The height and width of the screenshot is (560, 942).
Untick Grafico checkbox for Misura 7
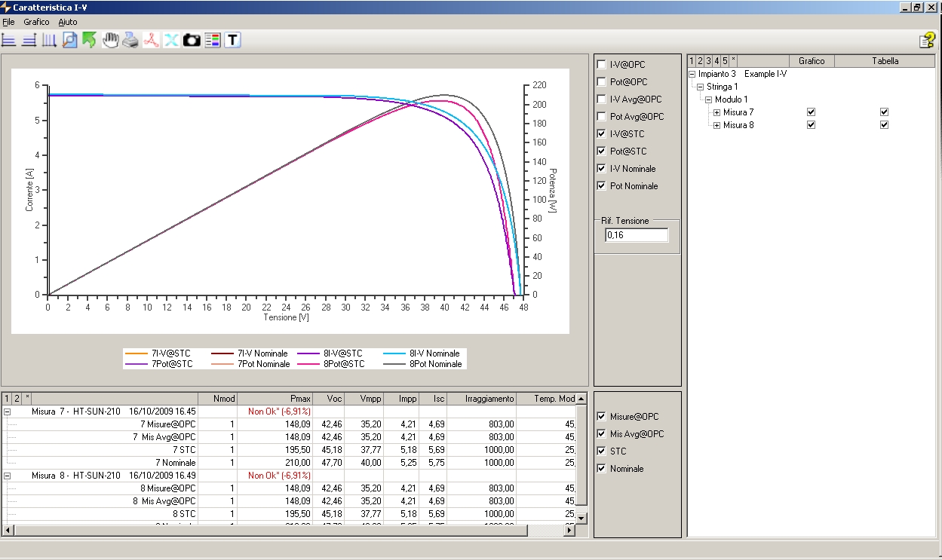pyautogui.click(x=811, y=112)
